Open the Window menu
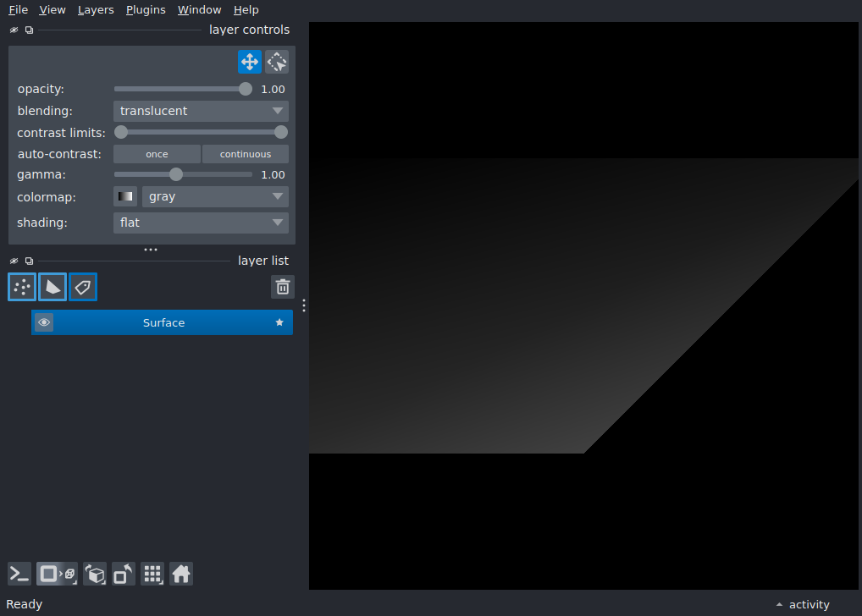 (x=199, y=10)
